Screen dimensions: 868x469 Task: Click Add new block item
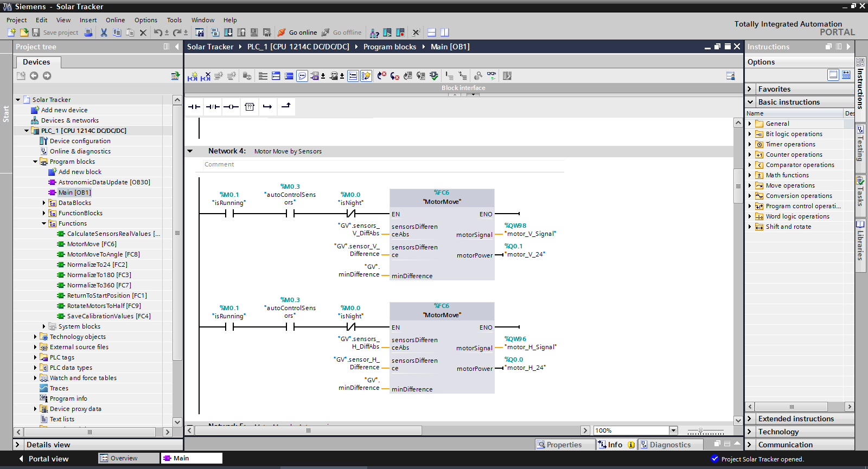(80, 172)
